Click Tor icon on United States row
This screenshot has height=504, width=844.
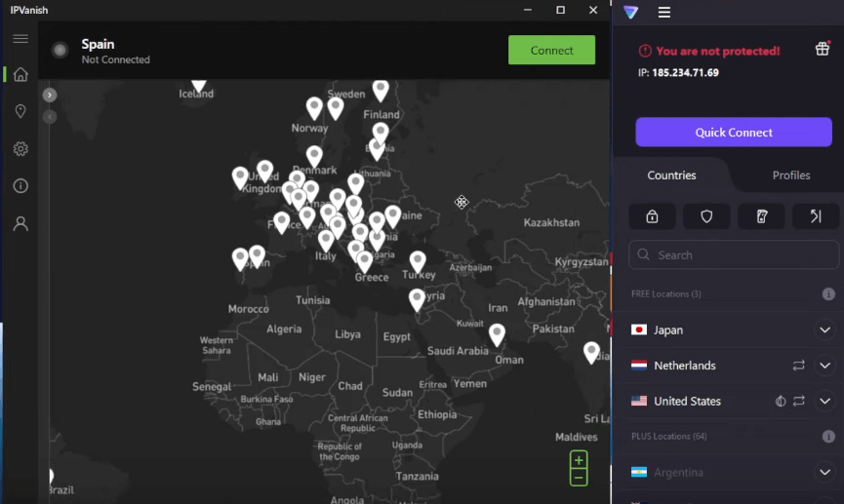pos(781,402)
